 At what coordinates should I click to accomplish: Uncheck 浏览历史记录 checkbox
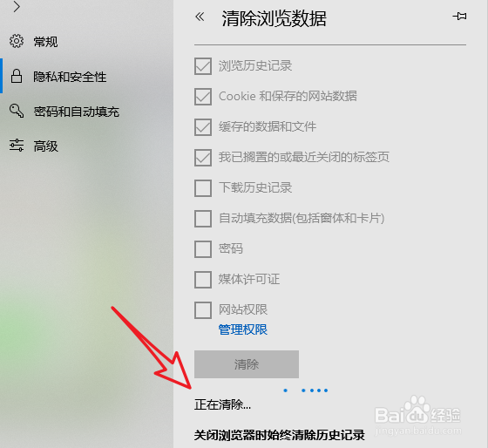(x=203, y=66)
